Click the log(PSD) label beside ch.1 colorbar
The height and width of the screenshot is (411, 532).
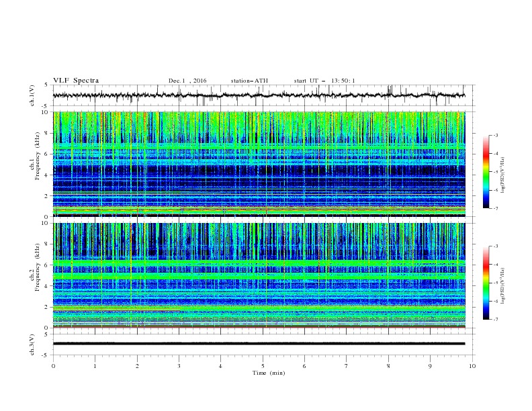tap(503, 175)
